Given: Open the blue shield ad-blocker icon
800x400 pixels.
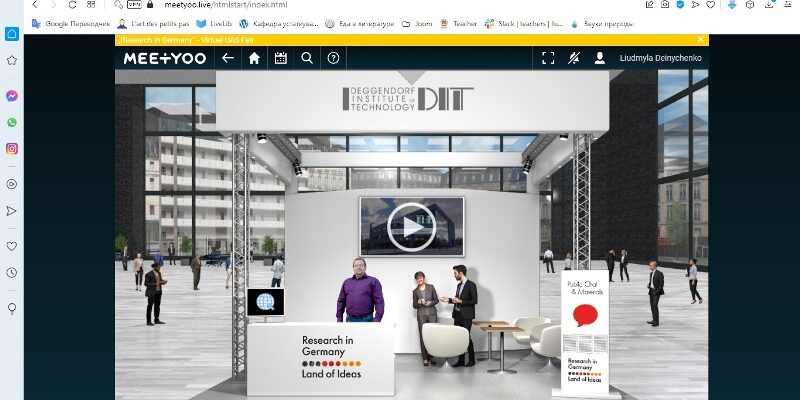Looking at the screenshot, I should coord(680,5).
